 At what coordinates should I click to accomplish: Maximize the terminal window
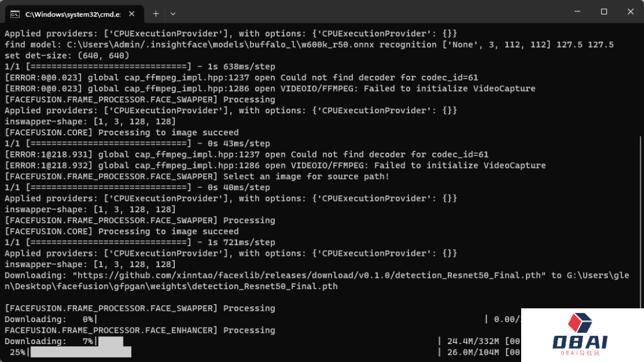603,12
